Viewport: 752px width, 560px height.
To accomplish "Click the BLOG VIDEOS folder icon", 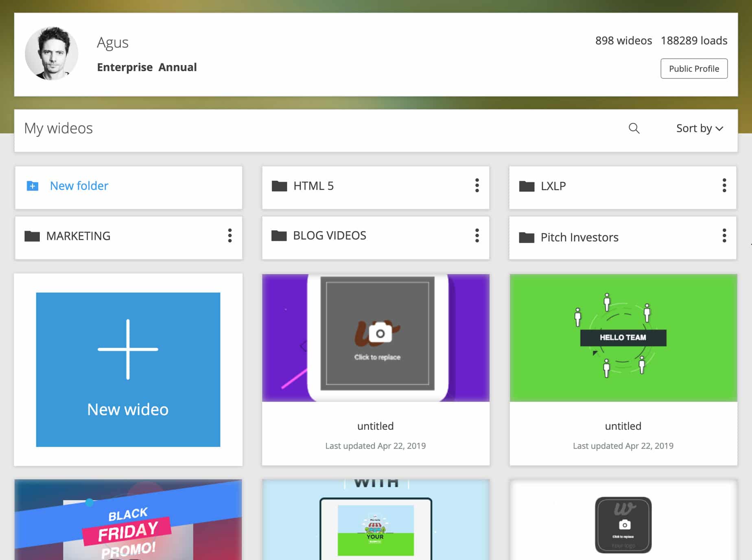I will [x=280, y=236].
